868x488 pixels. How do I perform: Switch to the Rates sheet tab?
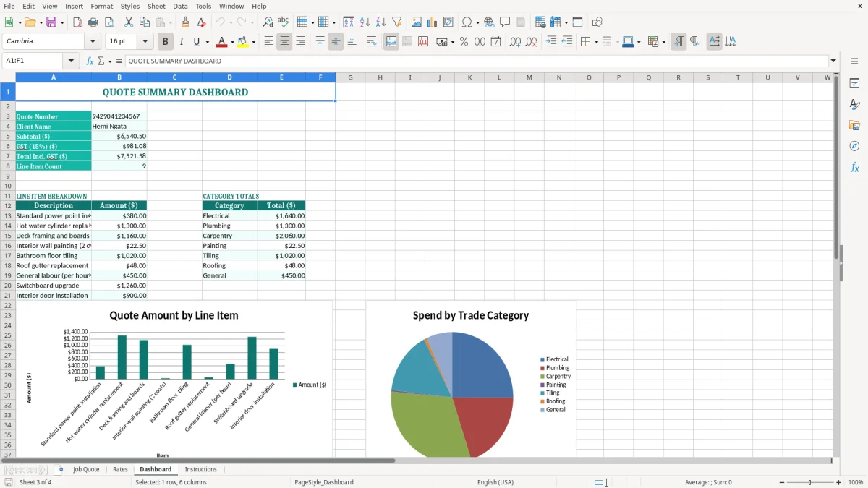coord(120,469)
